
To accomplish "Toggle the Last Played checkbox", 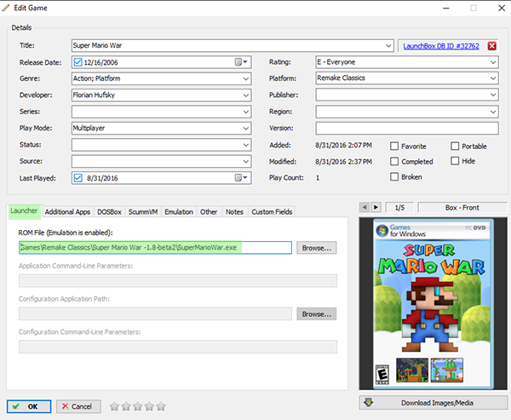I will click(x=78, y=178).
